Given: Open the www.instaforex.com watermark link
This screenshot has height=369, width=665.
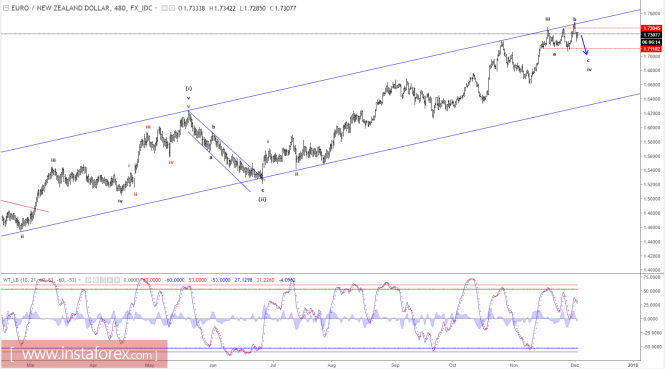Looking at the screenshot, I should [x=84, y=354].
